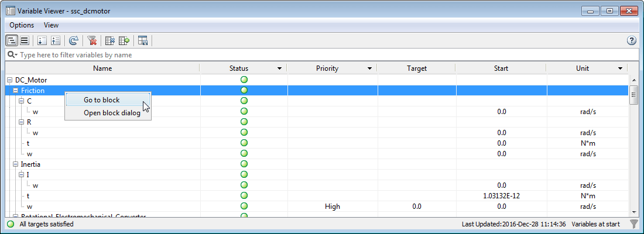
Task: Collapse the I node under Inertia
Action: [21, 175]
